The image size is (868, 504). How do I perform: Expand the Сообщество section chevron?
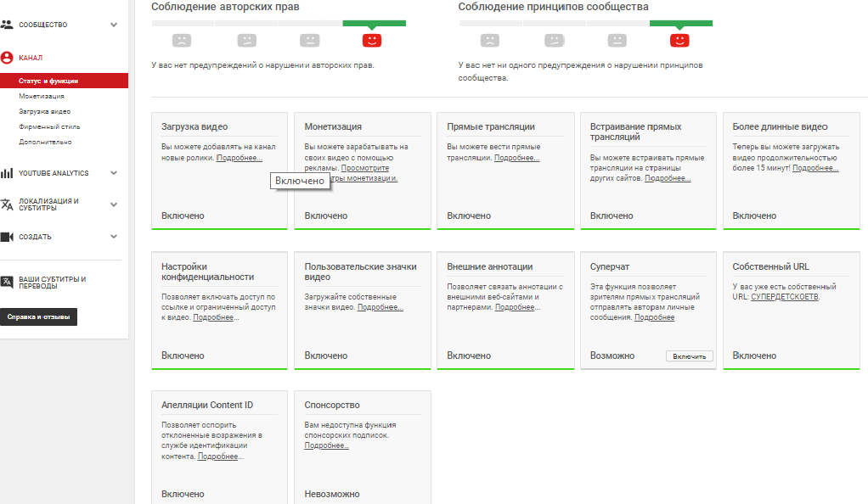click(x=114, y=25)
